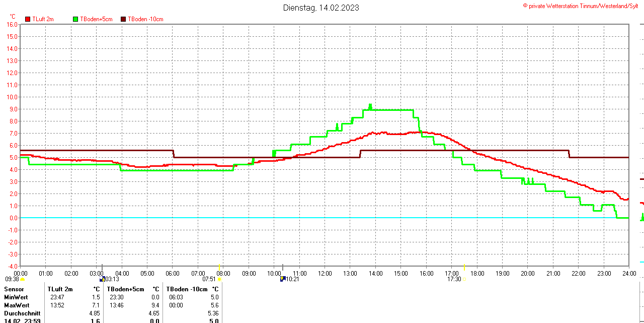Click the MinWert row label in the table
The width and height of the screenshot is (644, 323).
[x=16, y=297]
